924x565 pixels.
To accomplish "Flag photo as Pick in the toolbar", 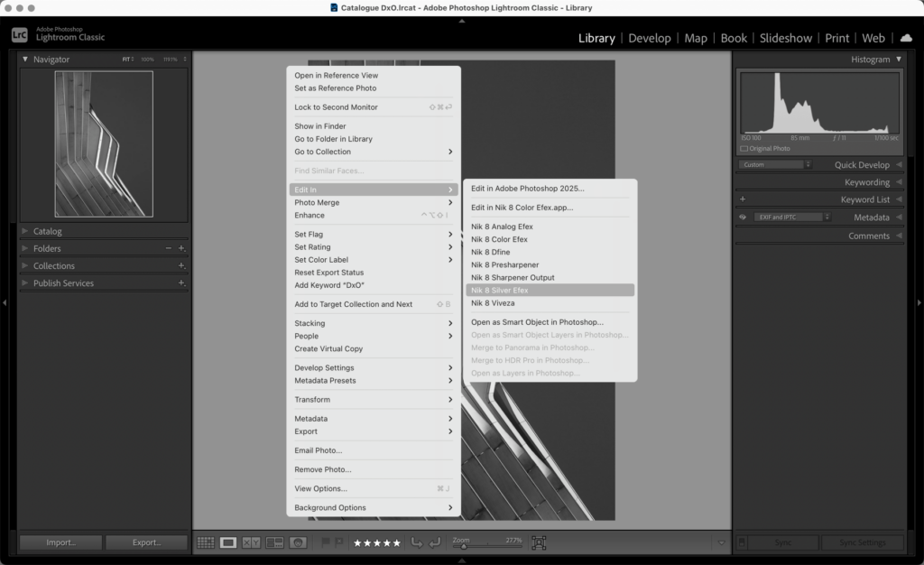I will 325,542.
